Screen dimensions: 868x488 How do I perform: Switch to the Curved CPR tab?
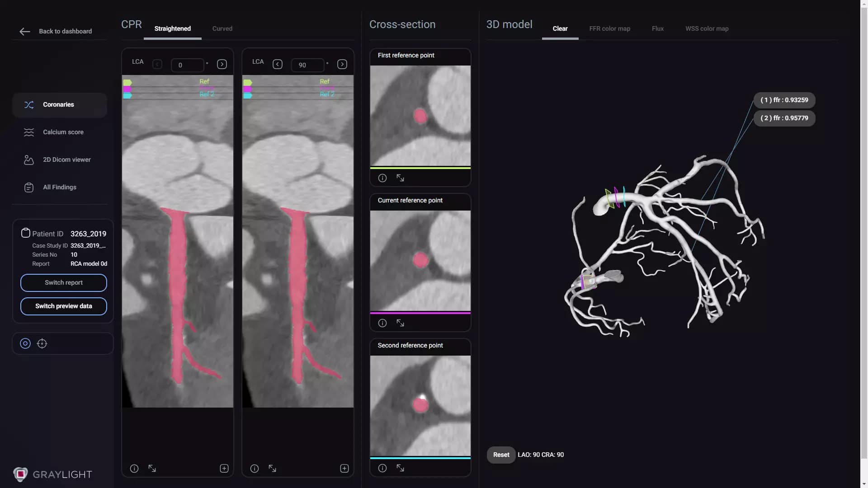(222, 28)
